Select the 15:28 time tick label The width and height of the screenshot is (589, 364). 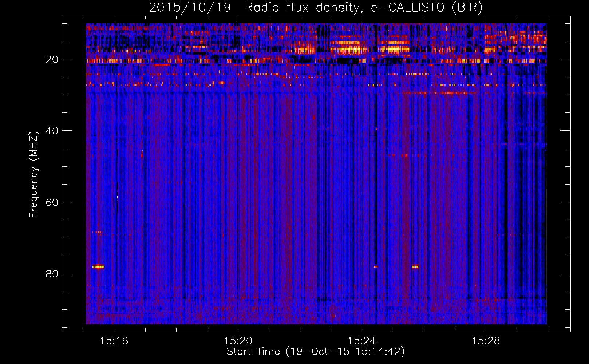[x=486, y=341]
